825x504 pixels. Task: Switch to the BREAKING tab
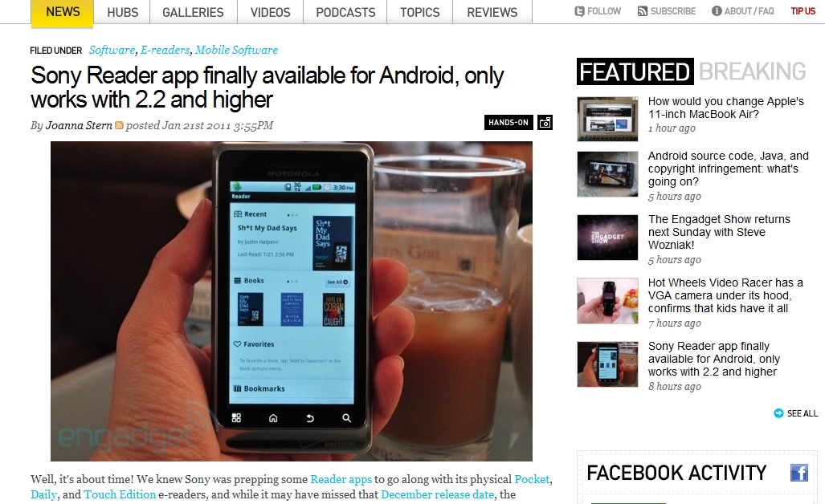(x=753, y=71)
